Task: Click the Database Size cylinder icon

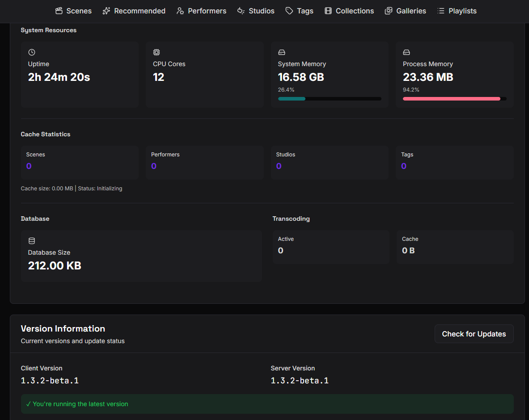Action: click(32, 241)
